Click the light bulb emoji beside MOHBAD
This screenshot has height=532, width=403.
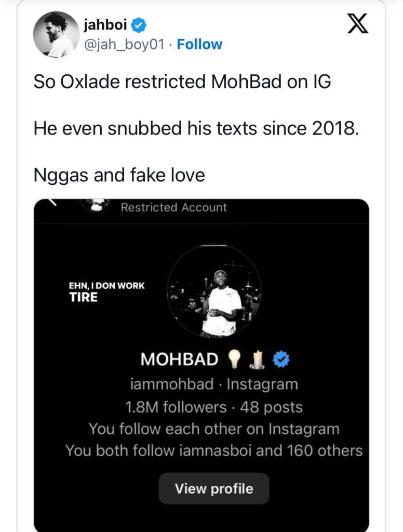pos(235,358)
